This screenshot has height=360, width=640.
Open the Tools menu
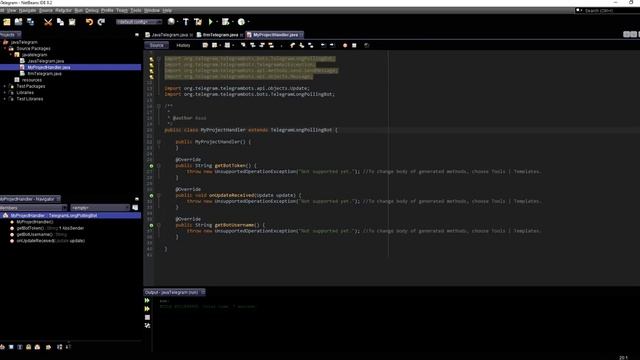pyautogui.click(x=136, y=10)
